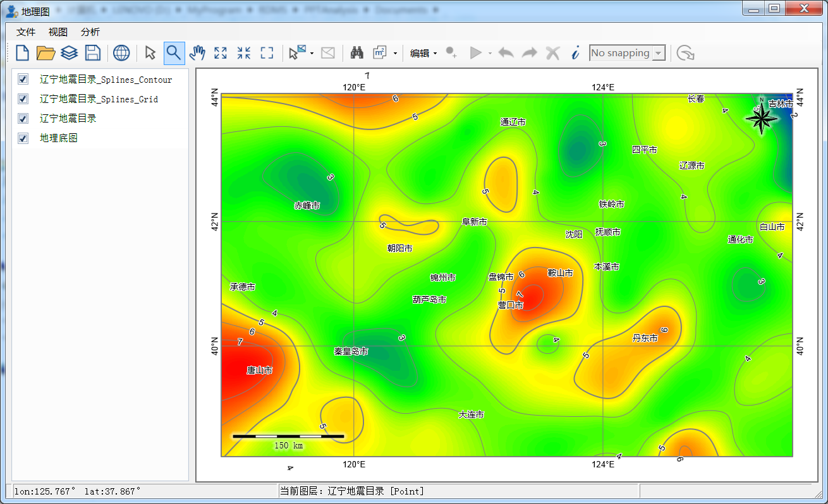Viewport: 828px width, 504px height.
Task: Click the 营口市 label on map
Action: coord(511,305)
